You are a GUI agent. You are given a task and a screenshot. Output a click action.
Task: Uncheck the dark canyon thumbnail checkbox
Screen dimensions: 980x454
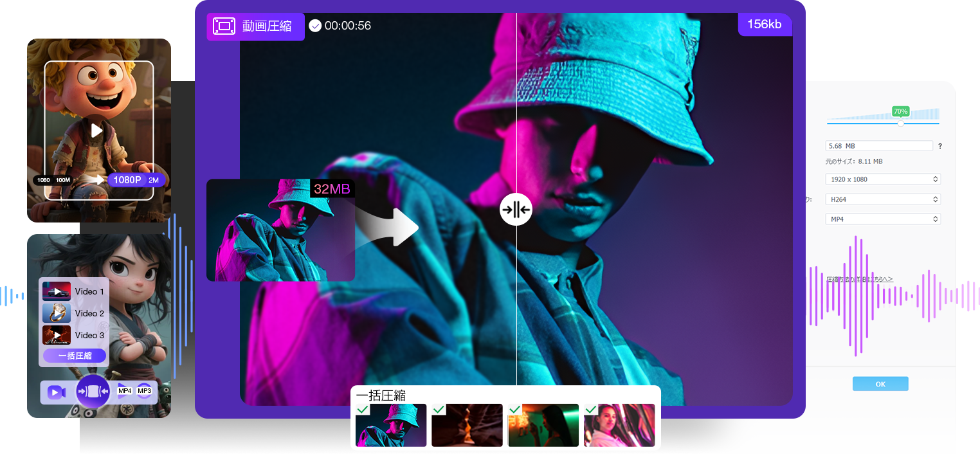439,410
